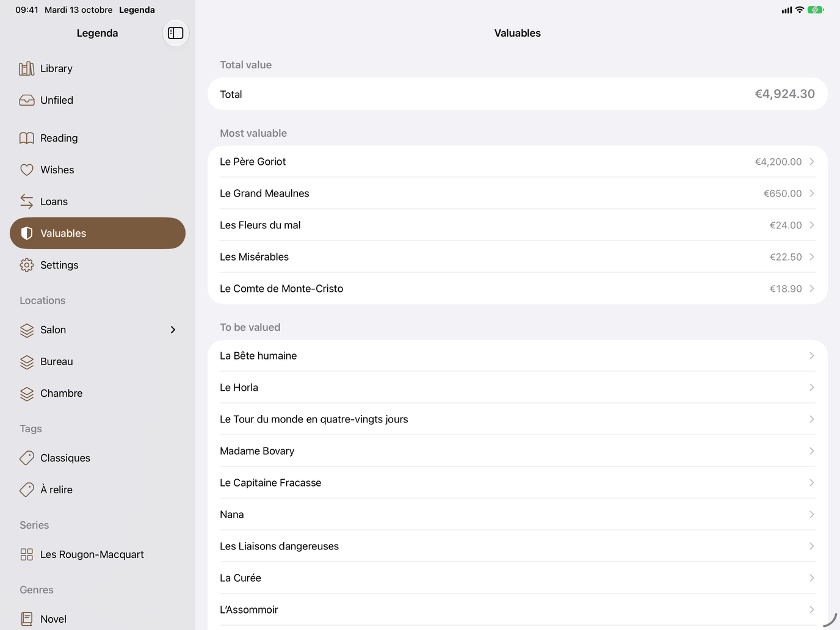The image size is (840, 630).
Task: Click the Les Rougon-Macquart grid icon
Action: [x=27, y=554]
